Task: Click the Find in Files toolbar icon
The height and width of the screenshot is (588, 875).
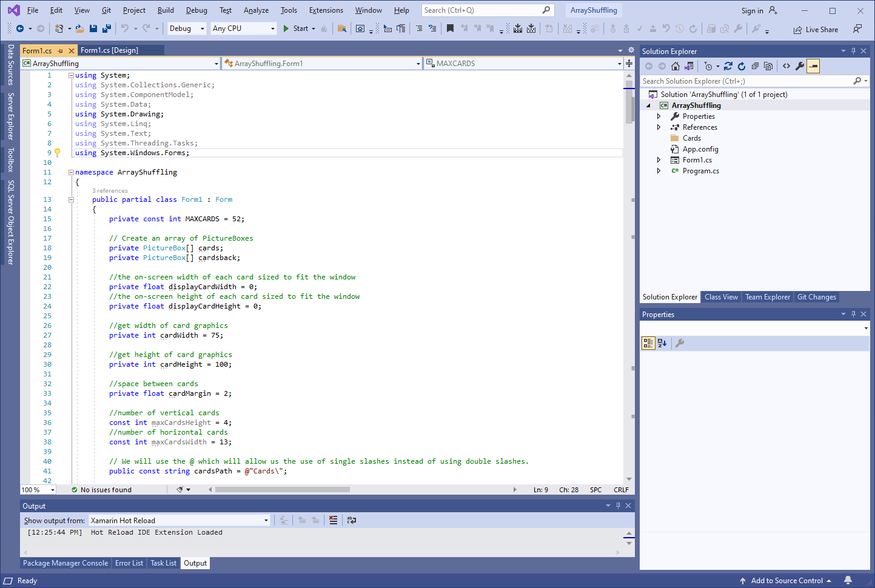Action: point(342,28)
